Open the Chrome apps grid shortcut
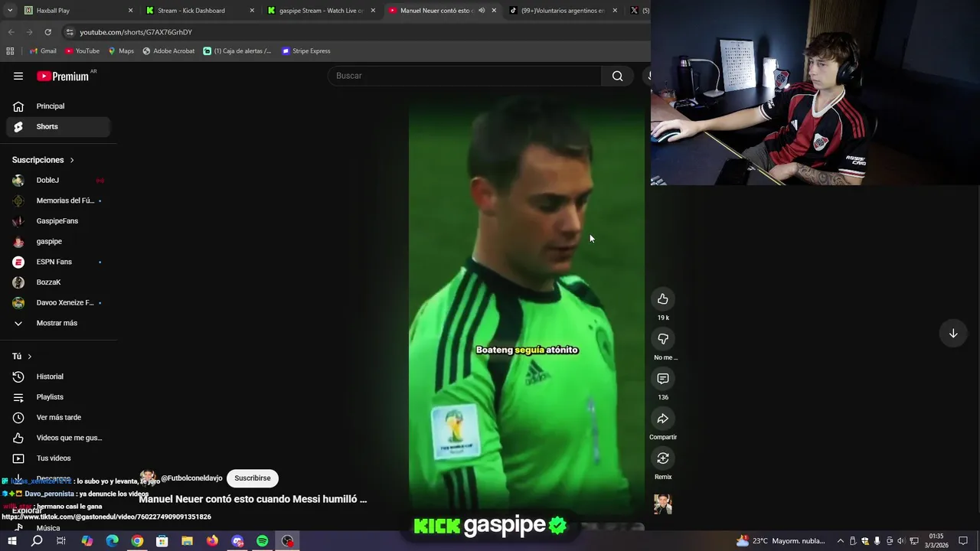The width and height of the screenshot is (980, 551). [x=10, y=51]
